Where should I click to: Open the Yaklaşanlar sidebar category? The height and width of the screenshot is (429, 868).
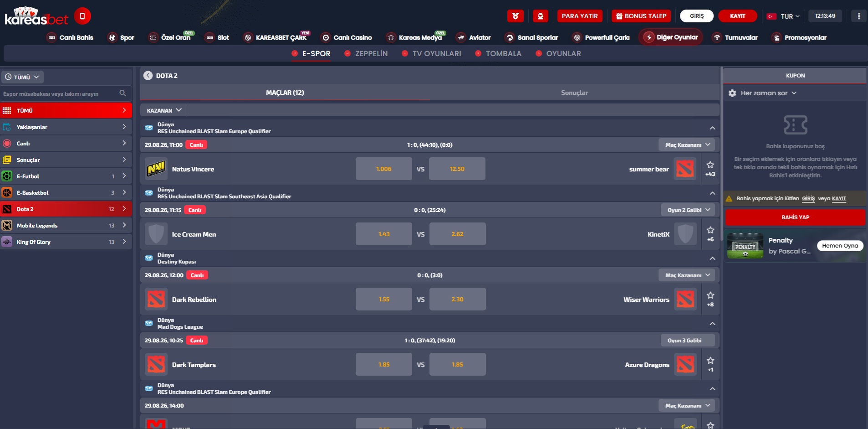point(66,127)
